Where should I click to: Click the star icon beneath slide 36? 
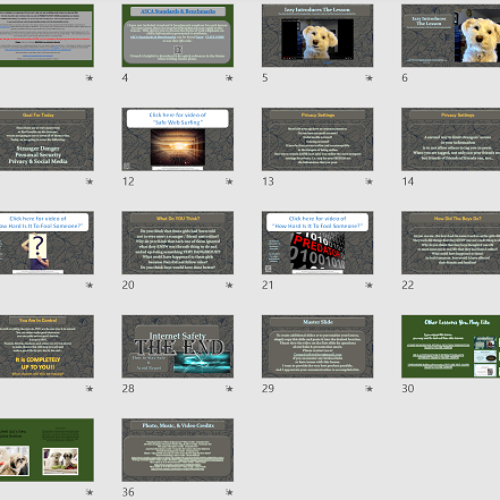coord(229,492)
